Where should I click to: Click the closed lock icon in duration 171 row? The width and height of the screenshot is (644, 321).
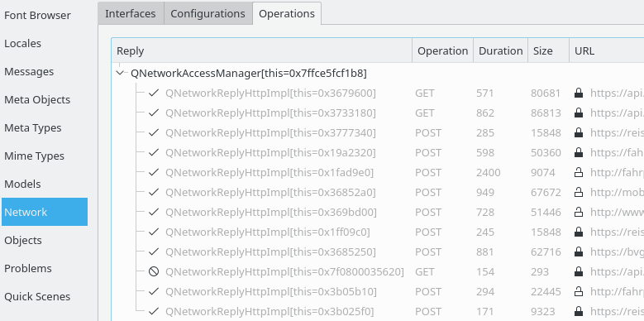click(x=579, y=311)
